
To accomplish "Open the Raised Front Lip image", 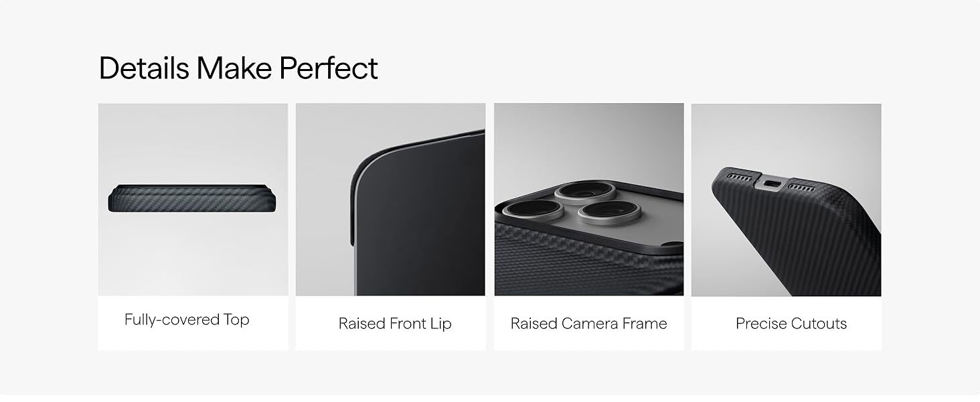I will click(x=390, y=199).
